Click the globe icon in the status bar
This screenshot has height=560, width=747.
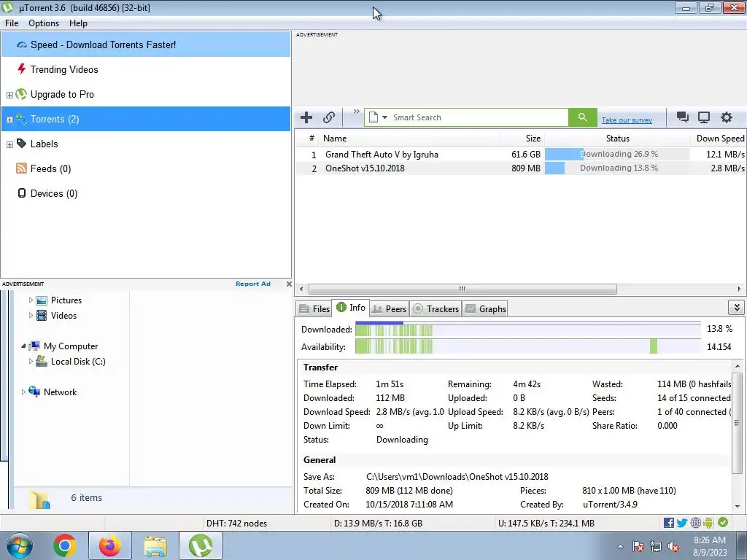click(695, 523)
